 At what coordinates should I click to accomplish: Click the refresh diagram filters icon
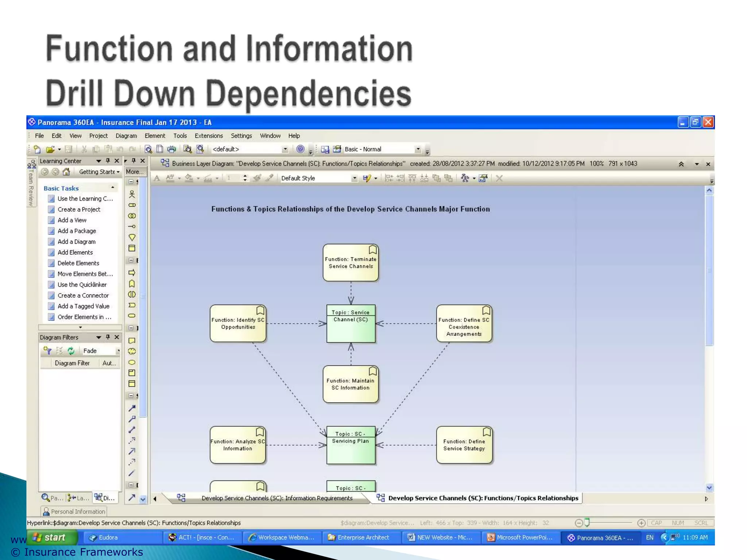(x=71, y=351)
